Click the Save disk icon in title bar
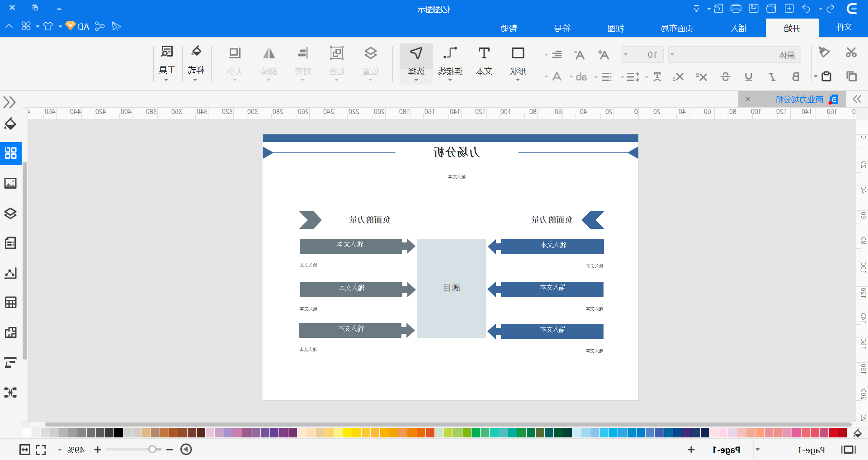 pos(754,8)
